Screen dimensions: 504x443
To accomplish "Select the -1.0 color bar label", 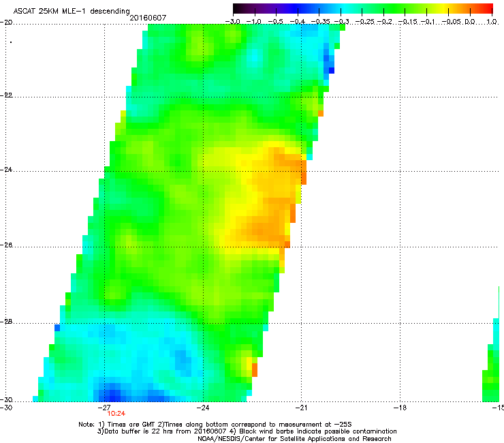I will click(x=254, y=22).
